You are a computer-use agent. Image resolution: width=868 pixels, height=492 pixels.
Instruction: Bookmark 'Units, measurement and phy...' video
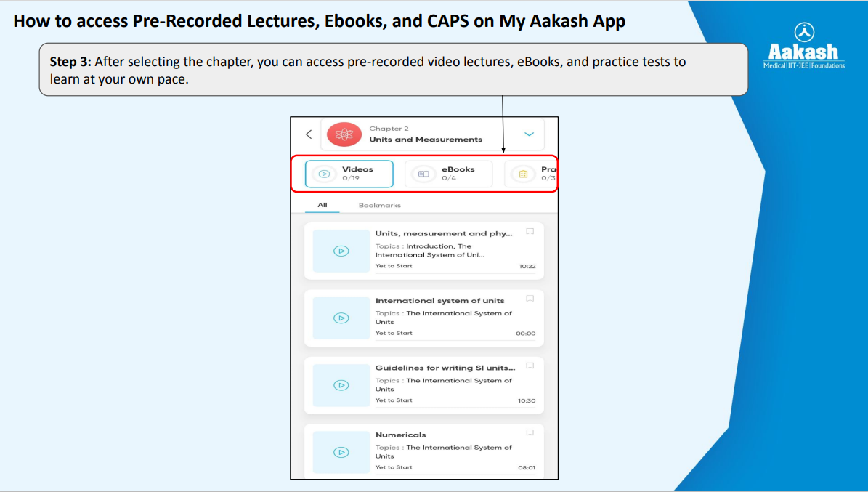[x=530, y=232]
